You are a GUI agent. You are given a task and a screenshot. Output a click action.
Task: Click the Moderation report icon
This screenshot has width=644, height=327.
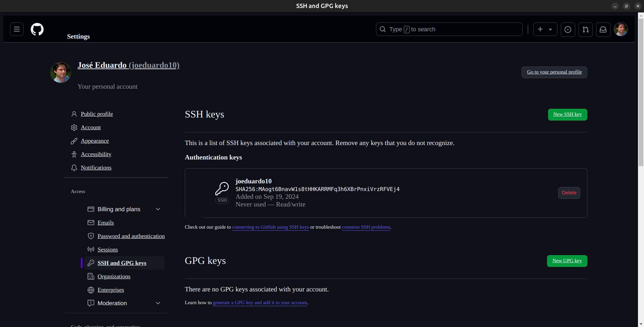[91, 303]
